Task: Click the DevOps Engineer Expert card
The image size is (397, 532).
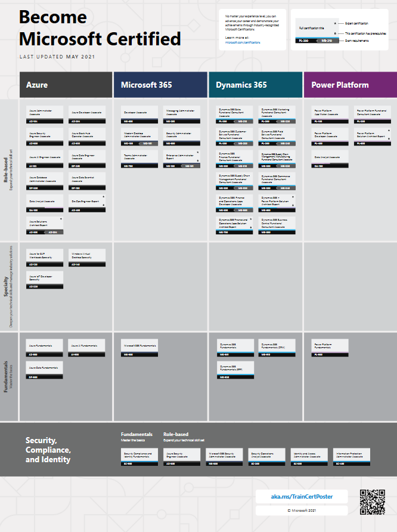Action: 87,203
